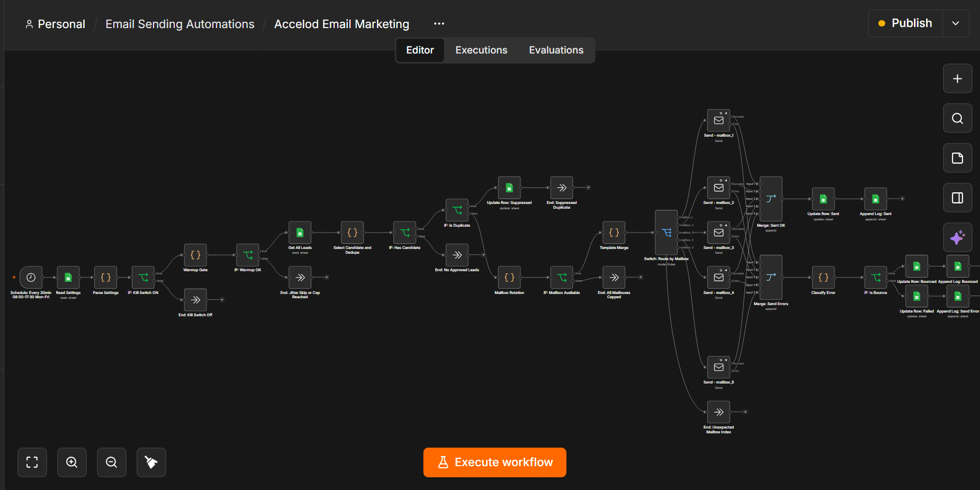This screenshot has height=490, width=980.
Task: Click the Accelod Email Marketing workflow title
Action: coord(341,24)
